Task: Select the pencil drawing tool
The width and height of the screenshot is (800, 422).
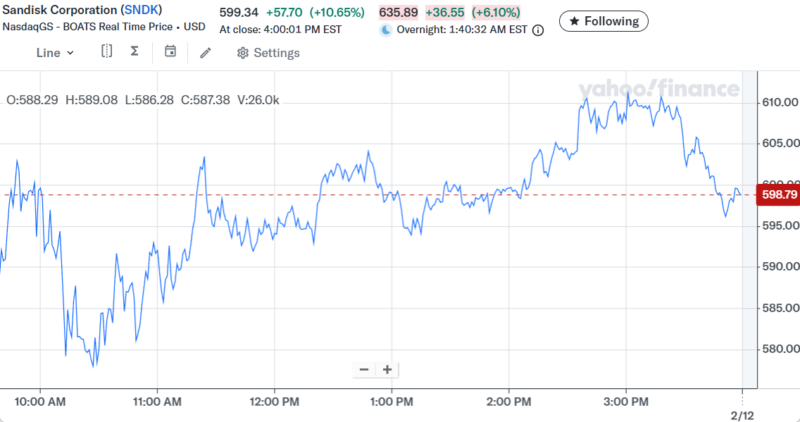Action: (205, 52)
